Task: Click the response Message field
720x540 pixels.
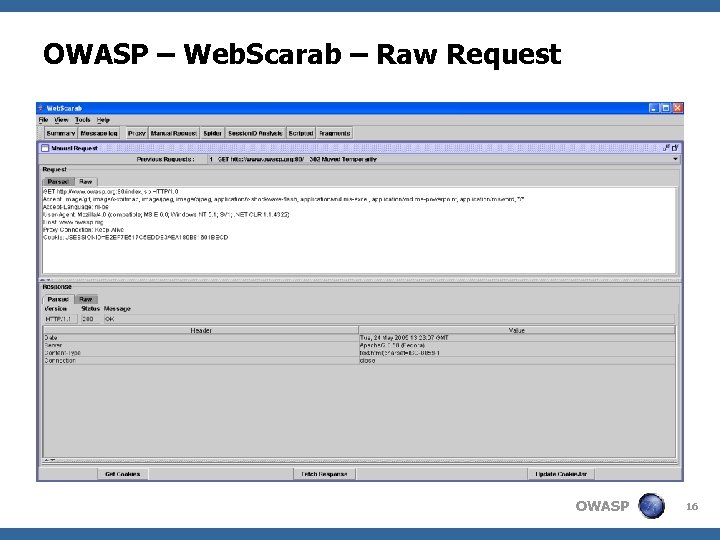Action: (389, 319)
